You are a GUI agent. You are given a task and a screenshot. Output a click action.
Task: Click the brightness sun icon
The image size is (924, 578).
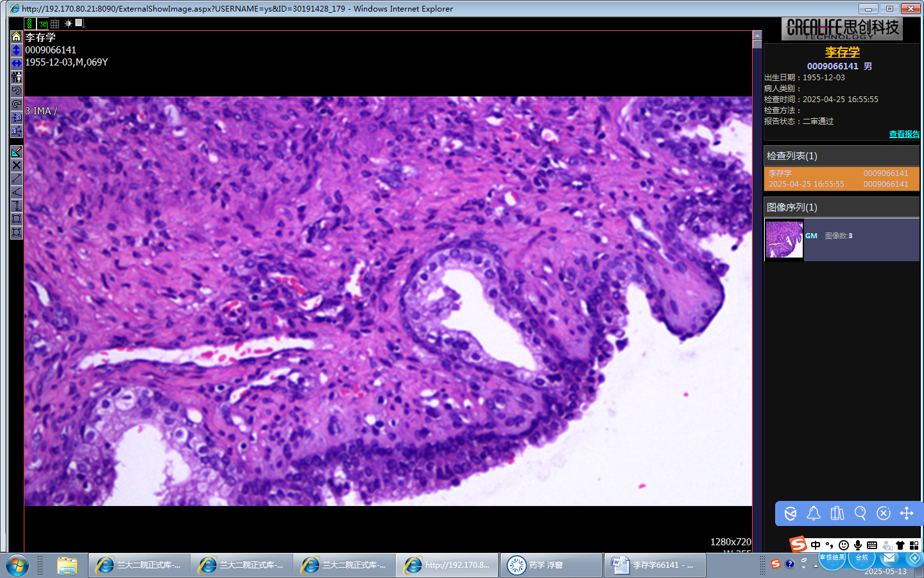68,24
